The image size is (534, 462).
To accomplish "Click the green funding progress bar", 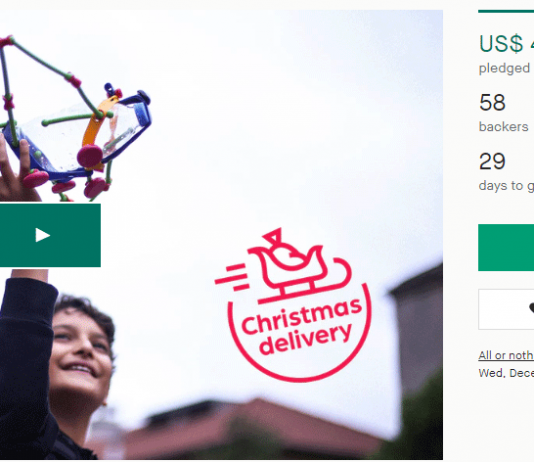I will pos(506,11).
